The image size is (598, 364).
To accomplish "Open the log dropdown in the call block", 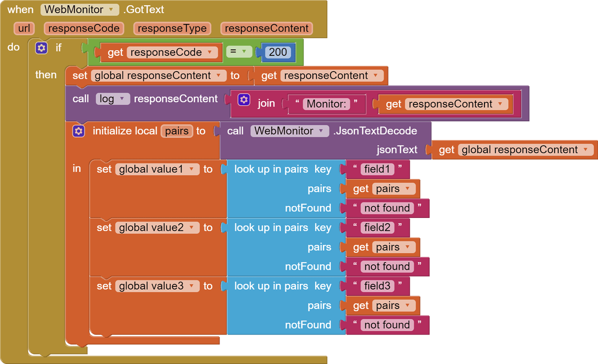I will click(x=122, y=99).
